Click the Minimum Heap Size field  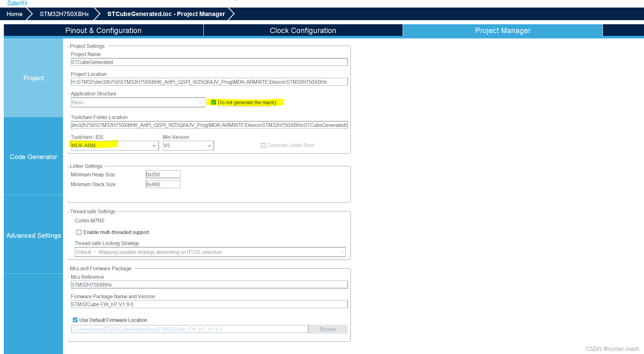pos(163,174)
